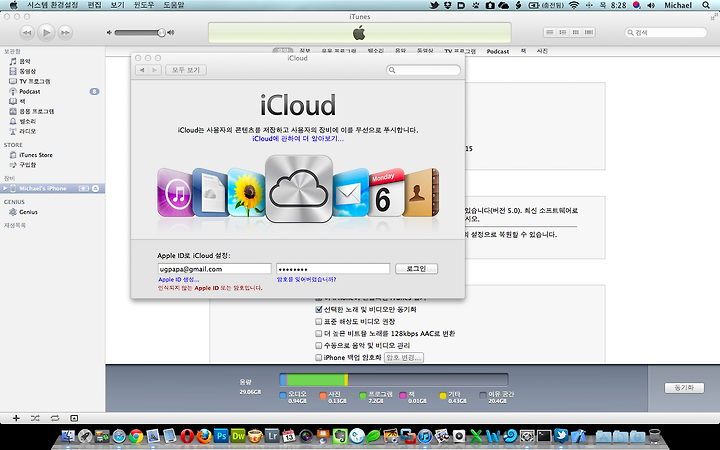
Task: Check the 128kbps AAC conversion option
Action: click(x=319, y=333)
